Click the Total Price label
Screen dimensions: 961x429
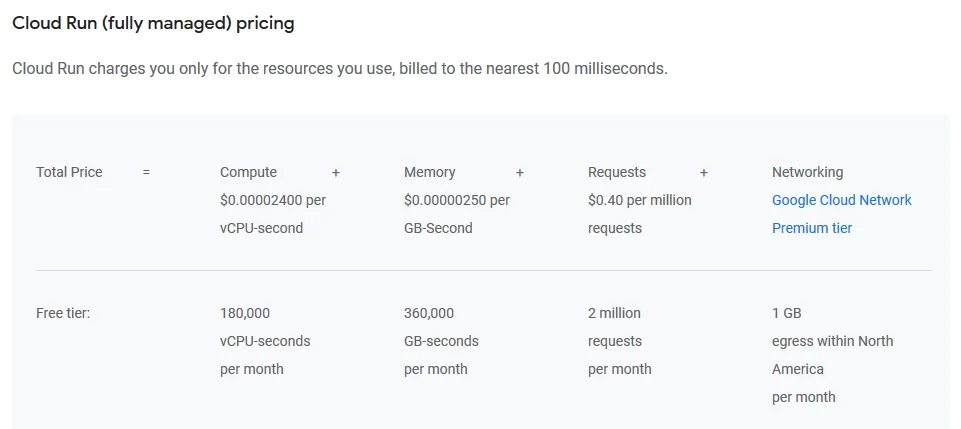[x=69, y=172]
